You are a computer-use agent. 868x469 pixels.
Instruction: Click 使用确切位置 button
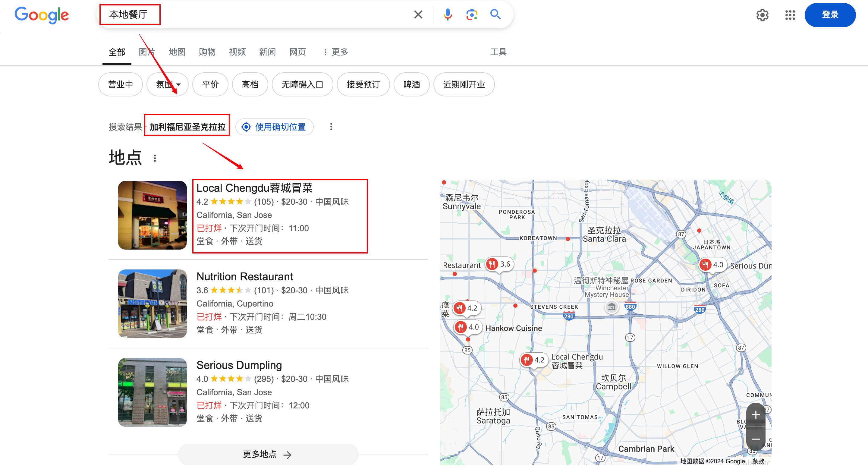(274, 127)
